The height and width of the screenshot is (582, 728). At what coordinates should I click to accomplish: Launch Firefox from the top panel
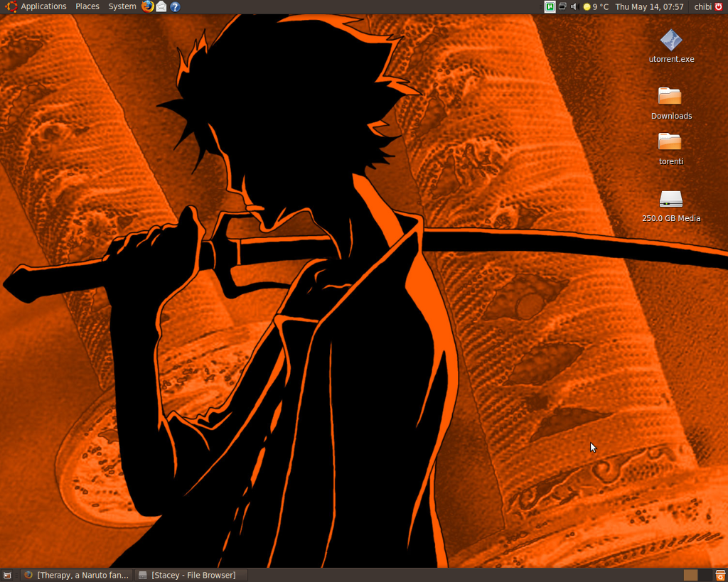(x=148, y=6)
